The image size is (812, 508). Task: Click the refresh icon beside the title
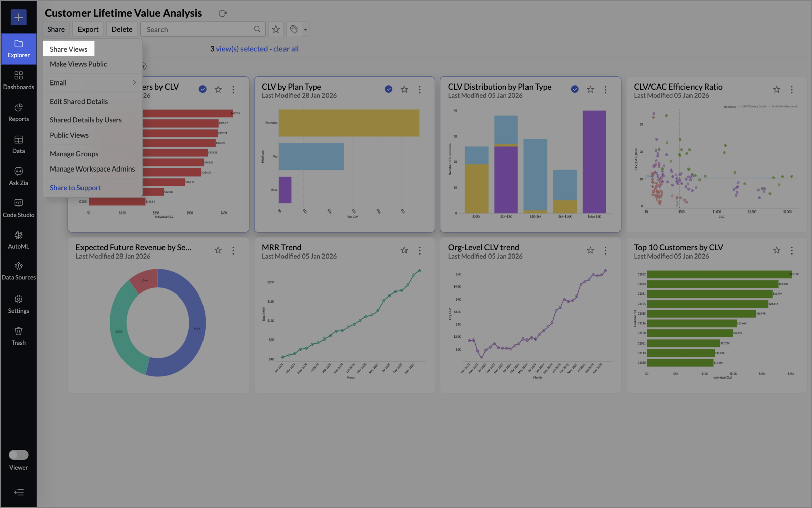[222, 13]
